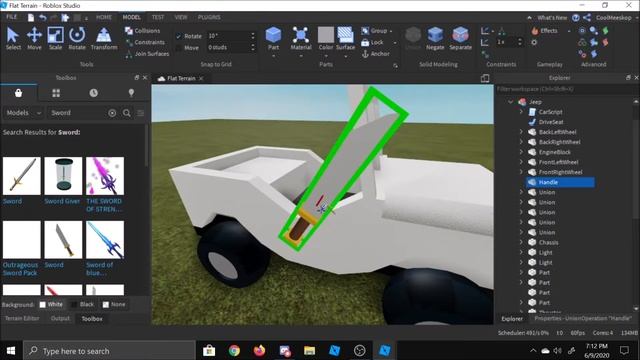Switch to the VIEW ribbon tab

point(180,17)
